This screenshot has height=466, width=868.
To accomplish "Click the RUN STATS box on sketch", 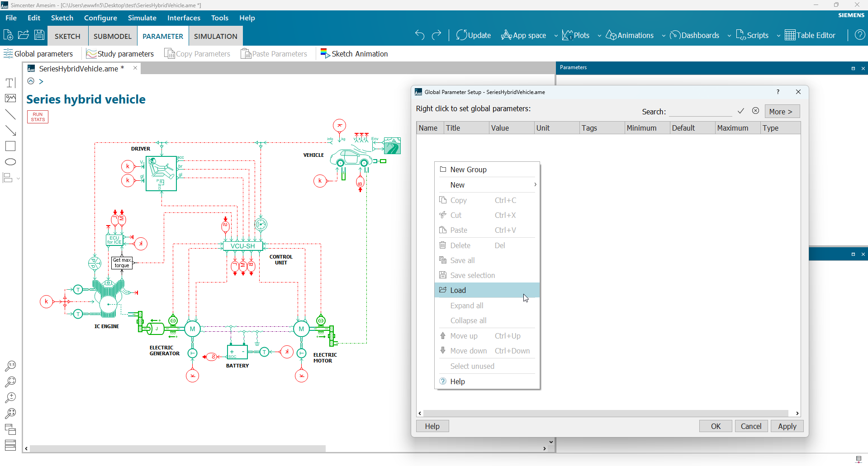I will [x=38, y=117].
